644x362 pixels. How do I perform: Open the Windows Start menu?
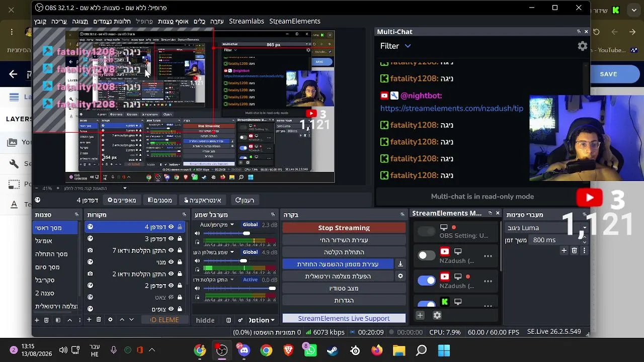click(x=444, y=350)
